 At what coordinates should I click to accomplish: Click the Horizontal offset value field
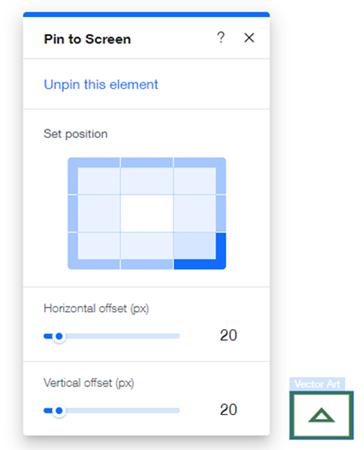(x=228, y=335)
